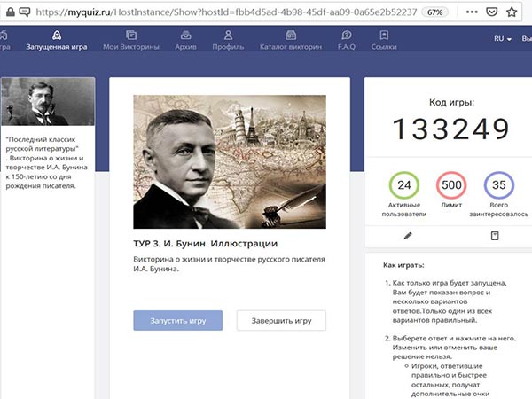This screenshot has height=399, width=532.
Task: Click the Профиль person icon
Action: (x=228, y=35)
